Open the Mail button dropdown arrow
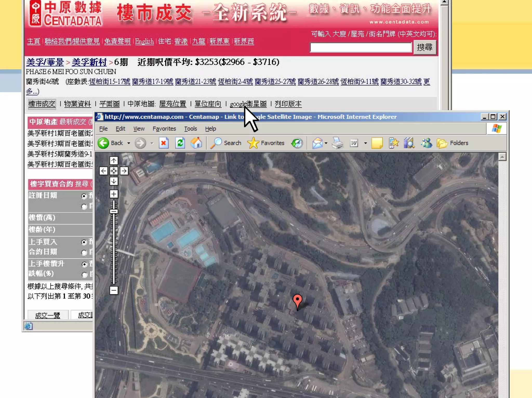This screenshot has height=398, width=532. click(326, 143)
